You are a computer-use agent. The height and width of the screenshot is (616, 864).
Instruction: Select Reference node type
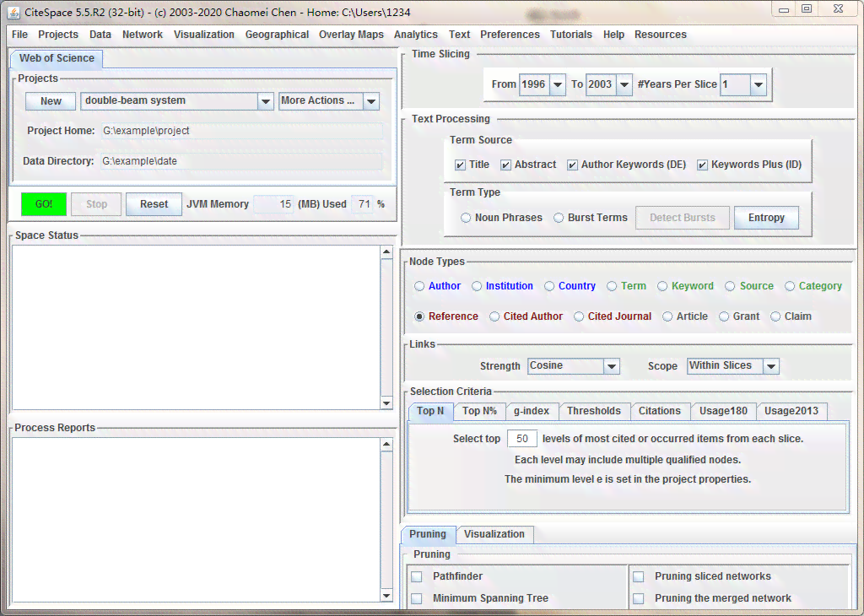(419, 316)
